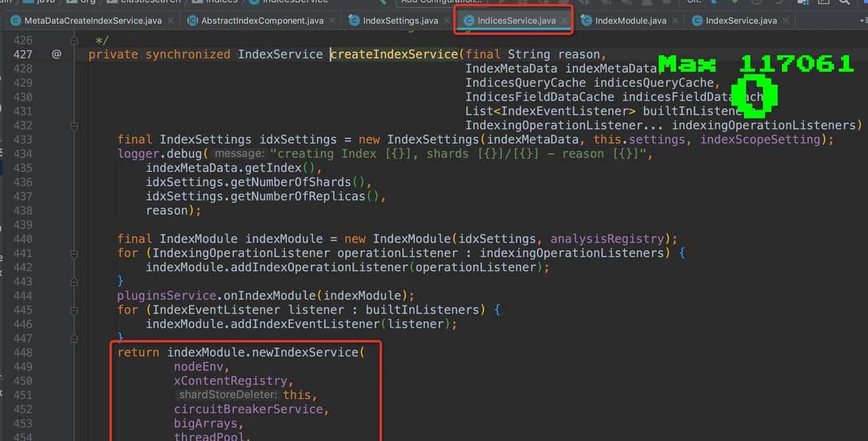Toggle the fold marker at line 432
868x441 pixels.
coord(73,125)
